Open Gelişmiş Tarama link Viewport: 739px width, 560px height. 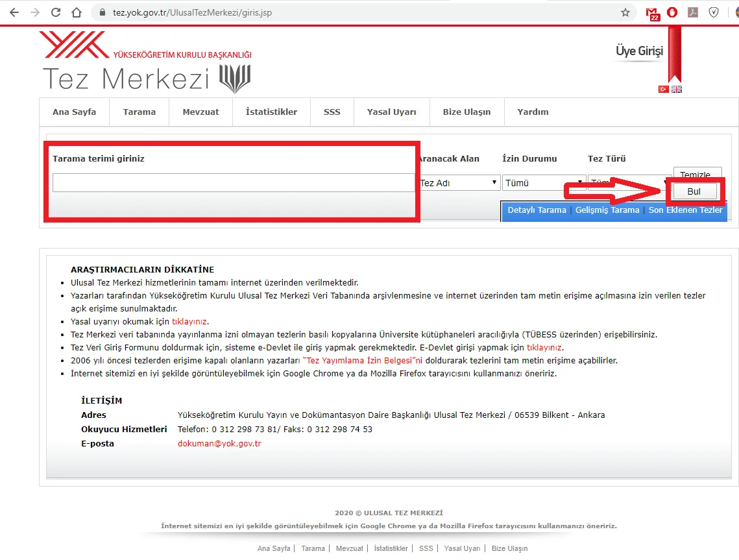tap(607, 210)
